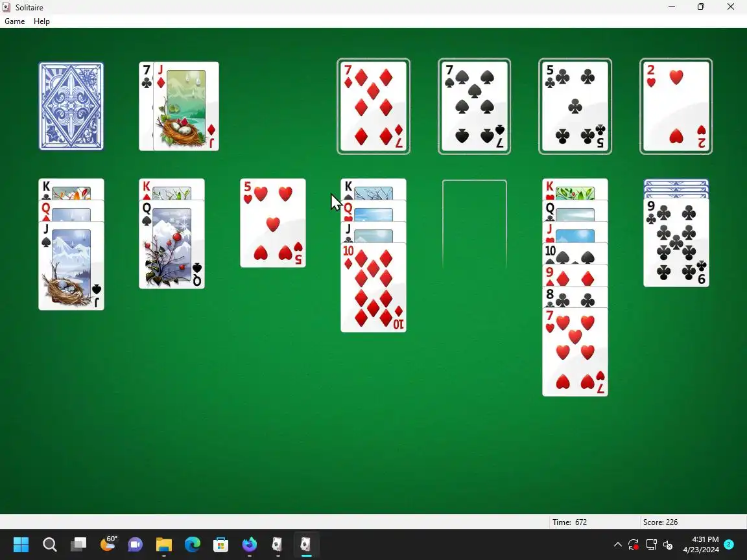Screen dimensions: 747x560
Task: Select the 9 of clubs card
Action: tap(676, 242)
